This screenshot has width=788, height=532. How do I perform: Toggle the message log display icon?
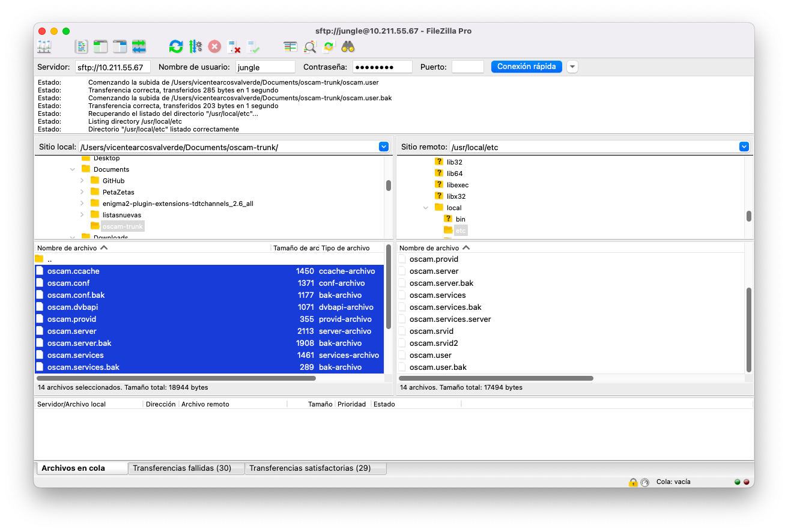pyautogui.click(x=81, y=47)
